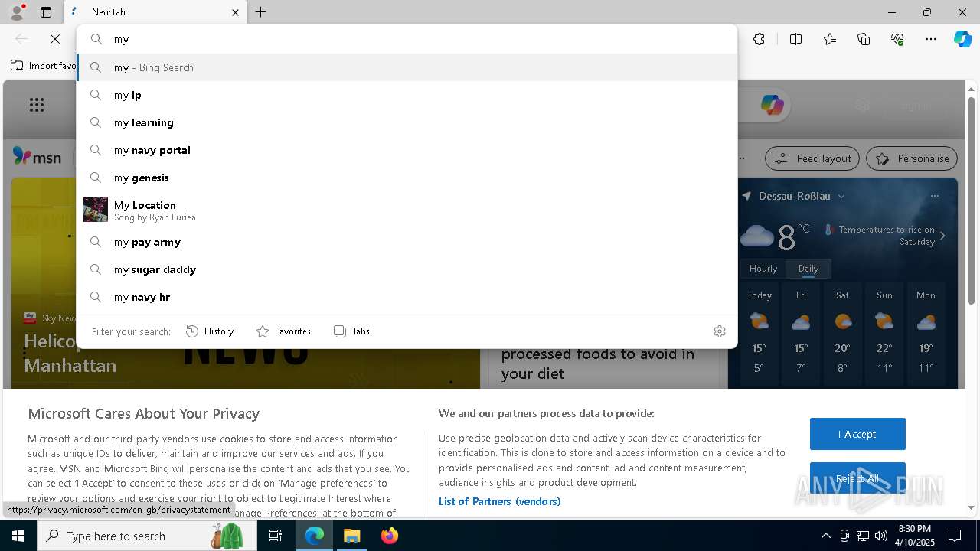Select the 'my navy hr' suggestion
This screenshot has height=551, width=980.
tap(407, 297)
